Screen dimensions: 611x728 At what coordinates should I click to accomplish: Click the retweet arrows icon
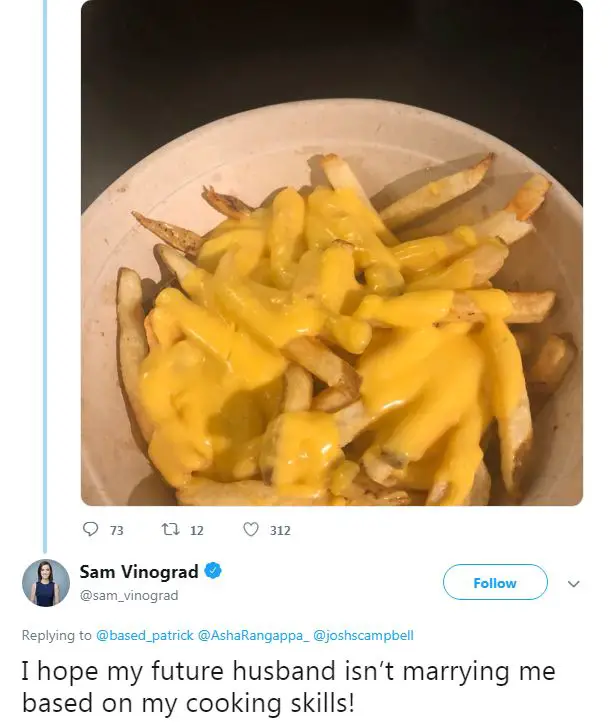[x=169, y=529]
